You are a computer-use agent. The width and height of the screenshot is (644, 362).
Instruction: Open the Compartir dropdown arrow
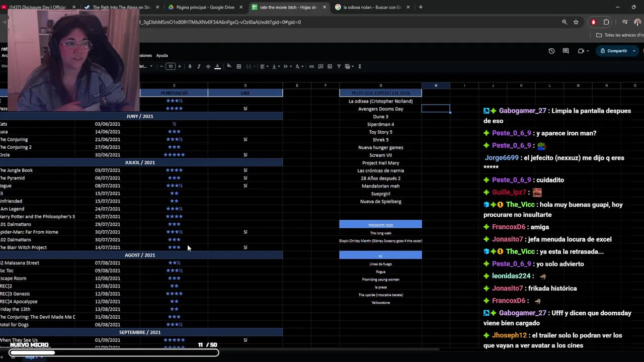click(634, 51)
